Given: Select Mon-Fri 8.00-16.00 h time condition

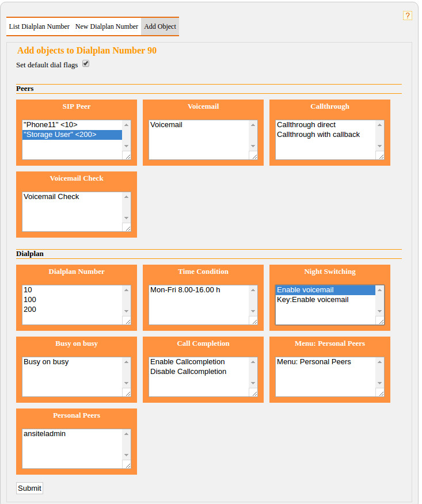Looking at the screenshot, I should pyautogui.click(x=185, y=290).
